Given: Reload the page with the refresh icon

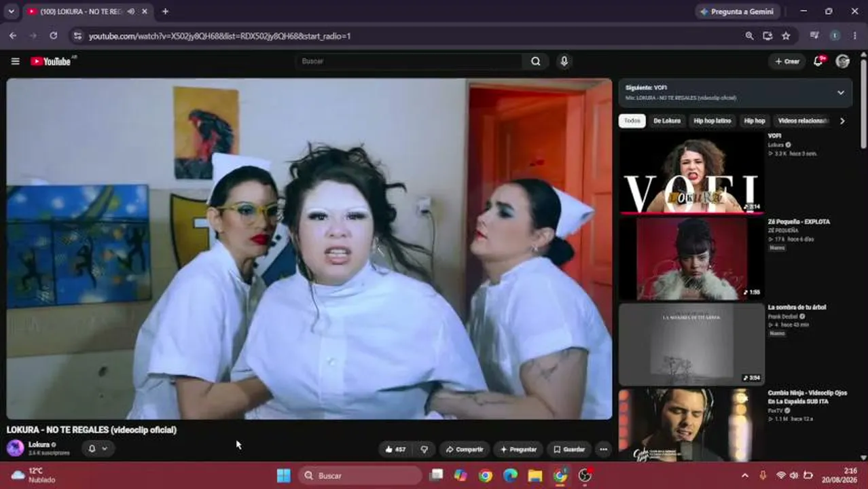Looking at the screenshot, I should coord(53,36).
